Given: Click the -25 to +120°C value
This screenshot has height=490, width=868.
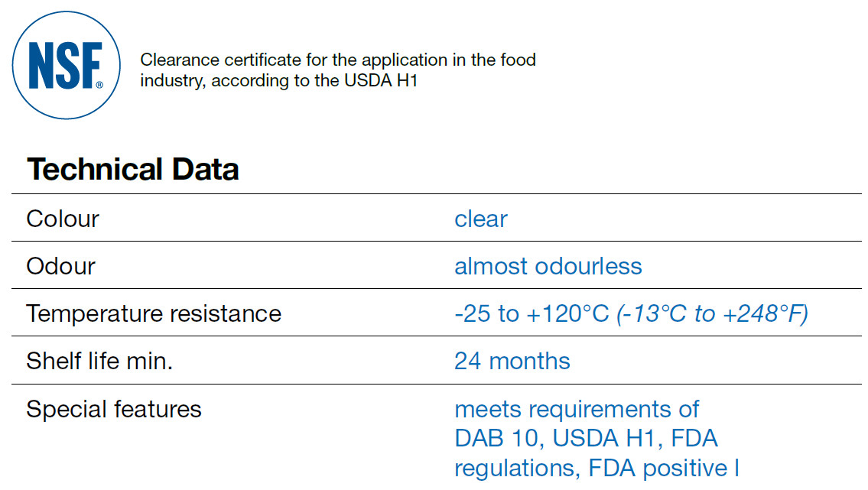Looking at the screenshot, I should pyautogui.click(x=532, y=314).
